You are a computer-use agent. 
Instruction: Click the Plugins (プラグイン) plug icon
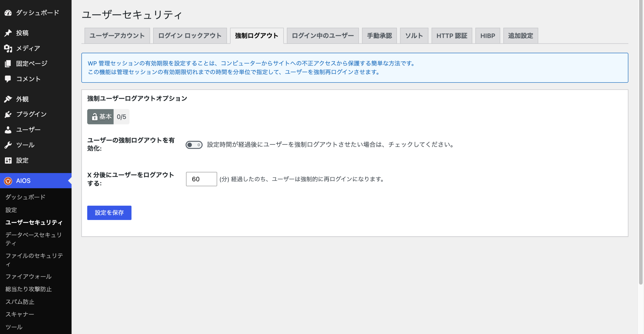click(x=8, y=114)
